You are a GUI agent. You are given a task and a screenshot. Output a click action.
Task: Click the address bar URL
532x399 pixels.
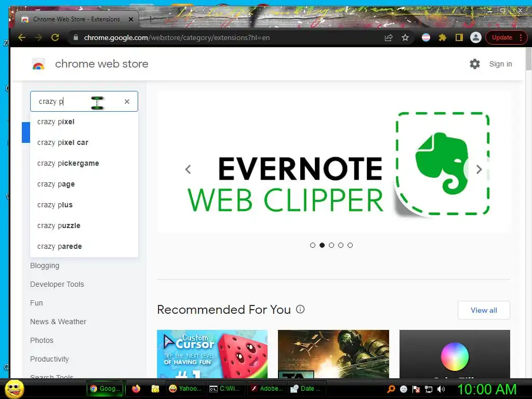click(177, 37)
